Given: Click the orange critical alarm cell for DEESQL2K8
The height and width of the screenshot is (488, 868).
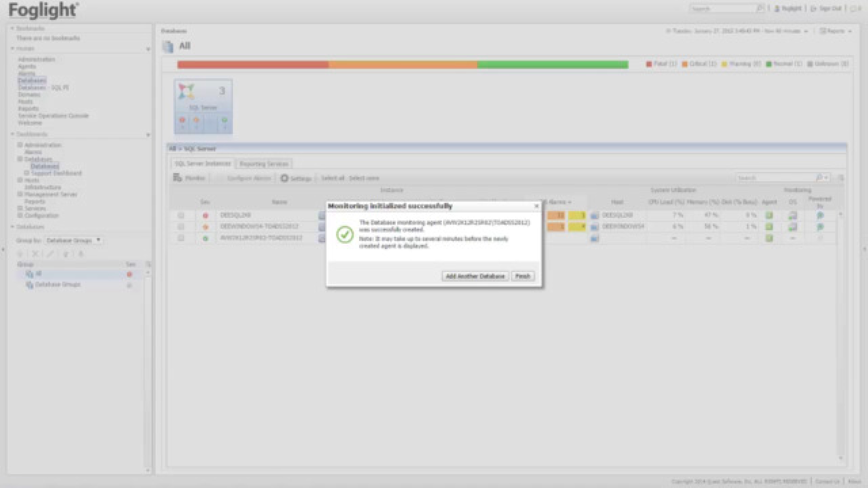Looking at the screenshot, I should coord(555,216).
